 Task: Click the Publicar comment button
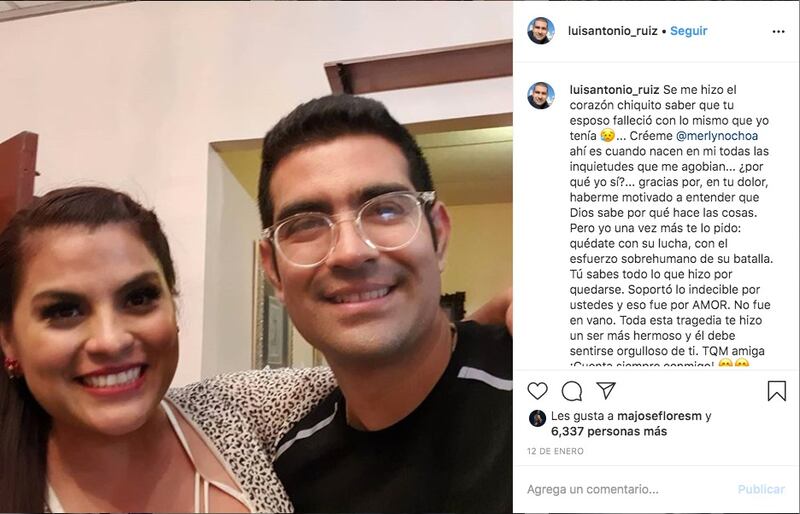coord(761,489)
